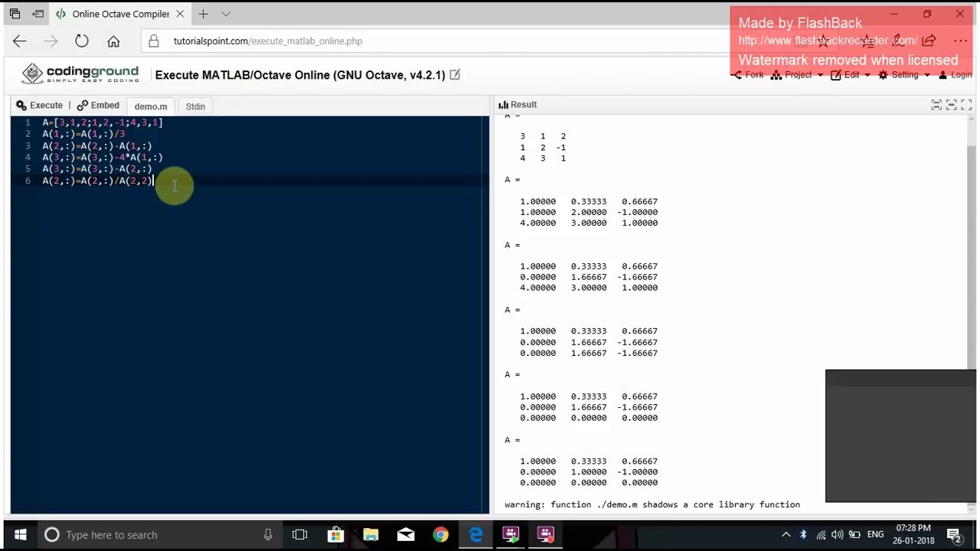The height and width of the screenshot is (551, 980).
Task: Click the second result panel layout icon
Action: (951, 105)
